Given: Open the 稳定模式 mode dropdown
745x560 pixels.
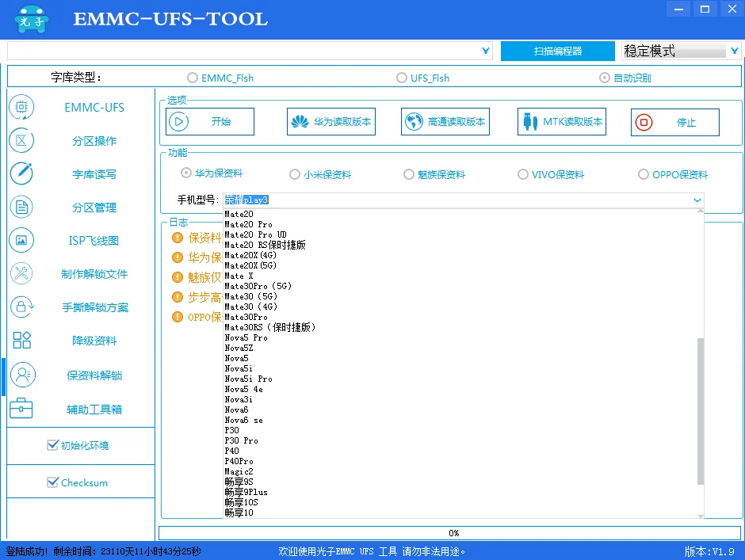Looking at the screenshot, I should click(735, 51).
